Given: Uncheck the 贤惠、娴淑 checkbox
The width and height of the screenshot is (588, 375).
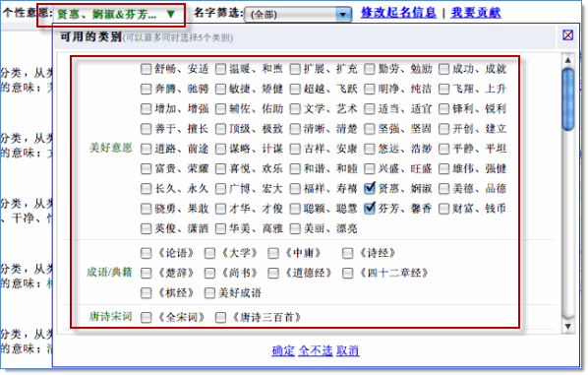Looking at the screenshot, I should tap(370, 188).
